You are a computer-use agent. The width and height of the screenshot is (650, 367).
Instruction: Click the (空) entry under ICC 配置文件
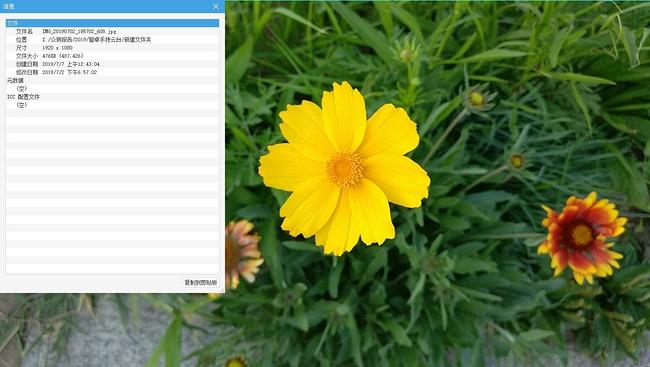click(22, 105)
